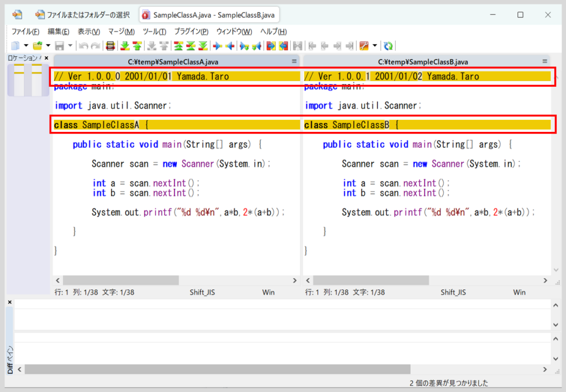Click the Redo arrow icon
Viewport: 566px width, 392px height.
96,46
